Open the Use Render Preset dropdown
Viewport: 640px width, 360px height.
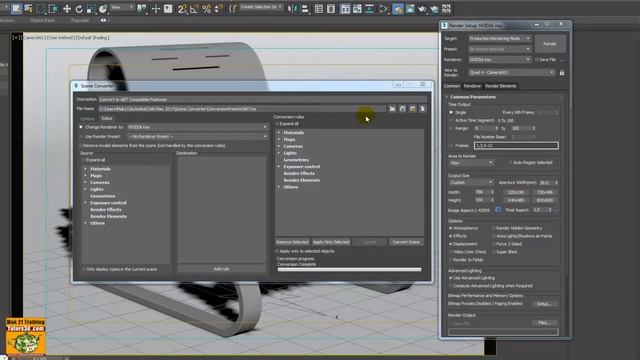197,137
